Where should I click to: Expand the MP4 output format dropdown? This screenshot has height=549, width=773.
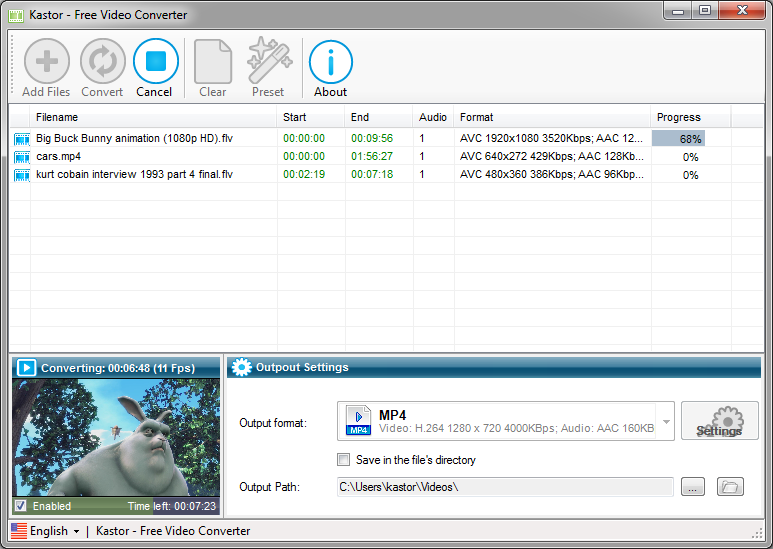(666, 422)
